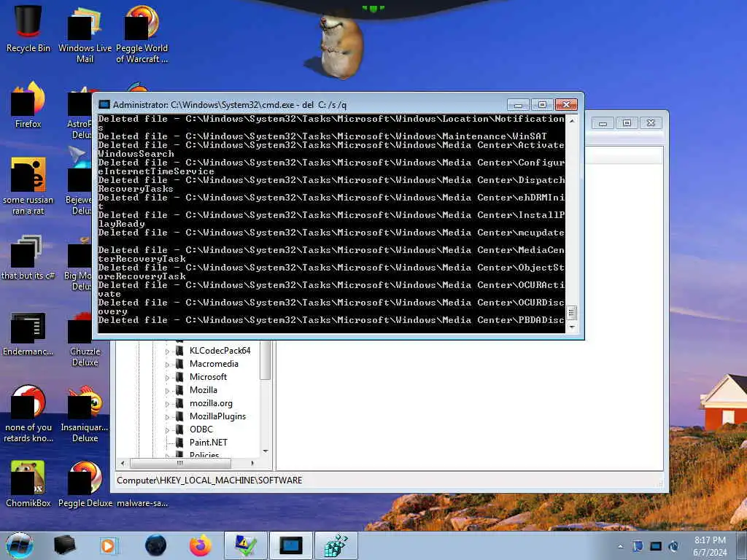This screenshot has height=560, width=747.
Task: Open Firefox from the taskbar
Action: pos(201,545)
